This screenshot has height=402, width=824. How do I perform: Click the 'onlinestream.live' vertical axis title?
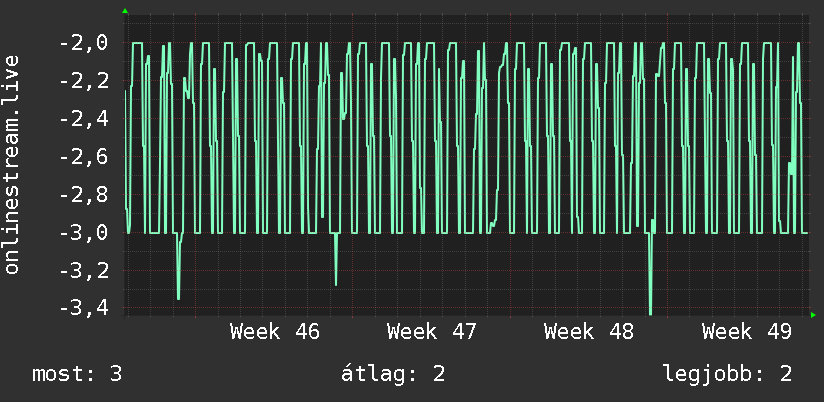pos(12,165)
